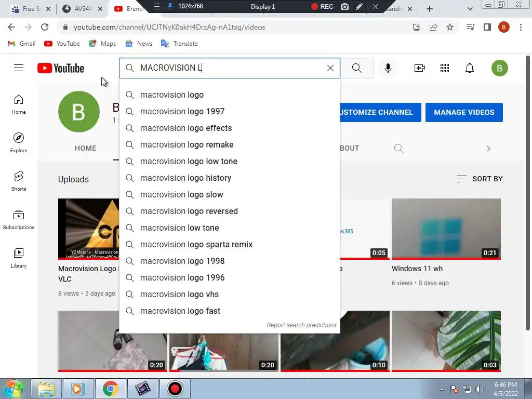This screenshot has width=532, height=399.
Task: Click the magnifier search button
Action: coord(356,68)
